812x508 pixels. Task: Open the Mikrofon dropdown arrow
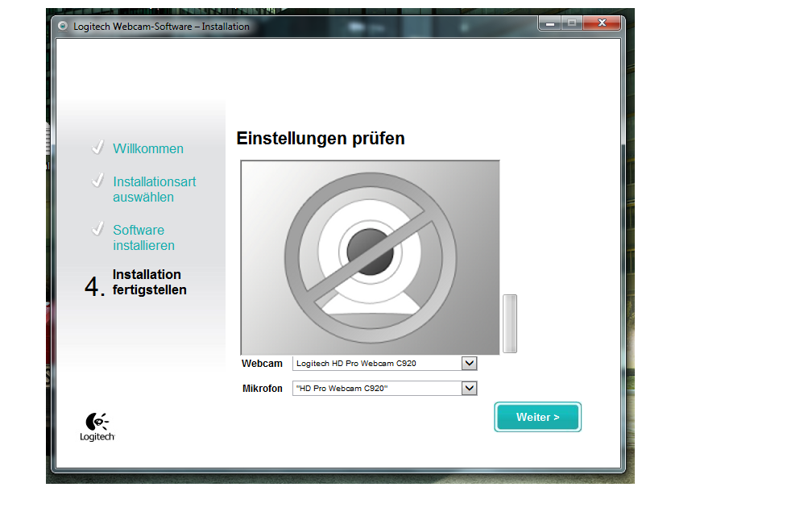(469, 389)
